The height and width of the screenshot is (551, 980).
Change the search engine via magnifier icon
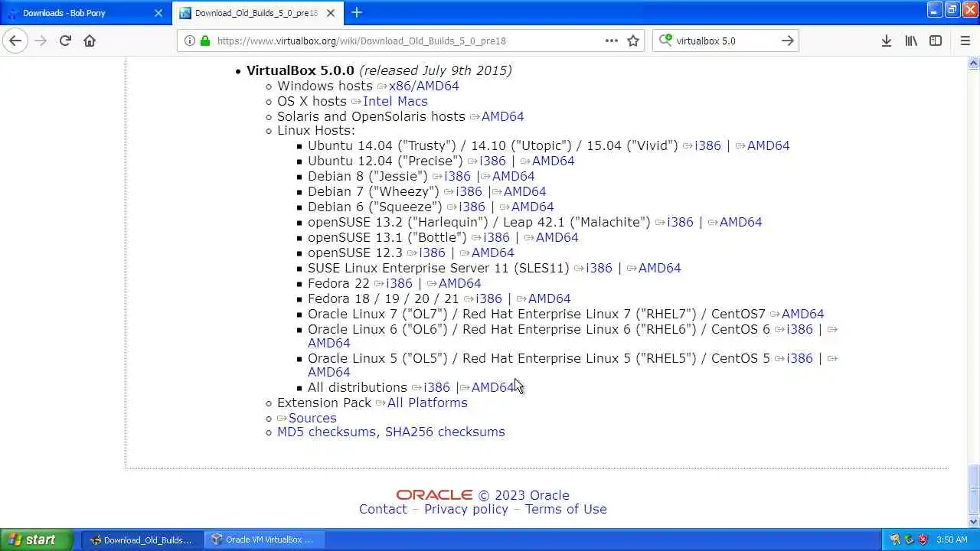pos(665,41)
